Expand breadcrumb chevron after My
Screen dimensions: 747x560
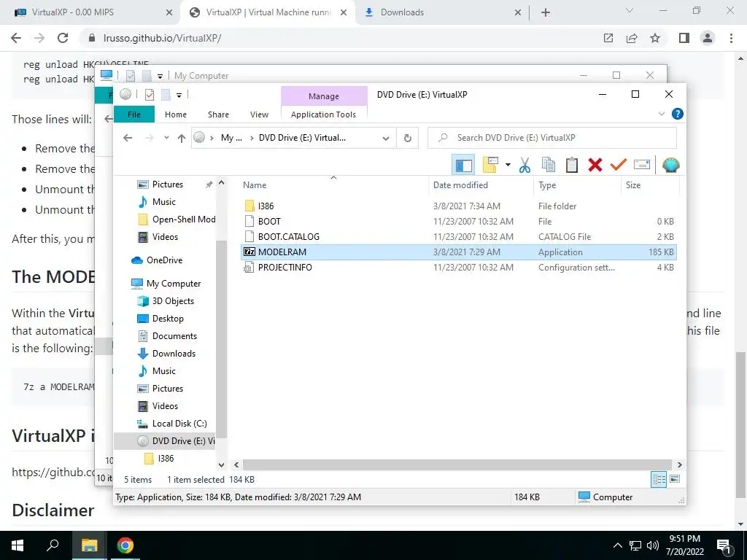[x=252, y=138]
